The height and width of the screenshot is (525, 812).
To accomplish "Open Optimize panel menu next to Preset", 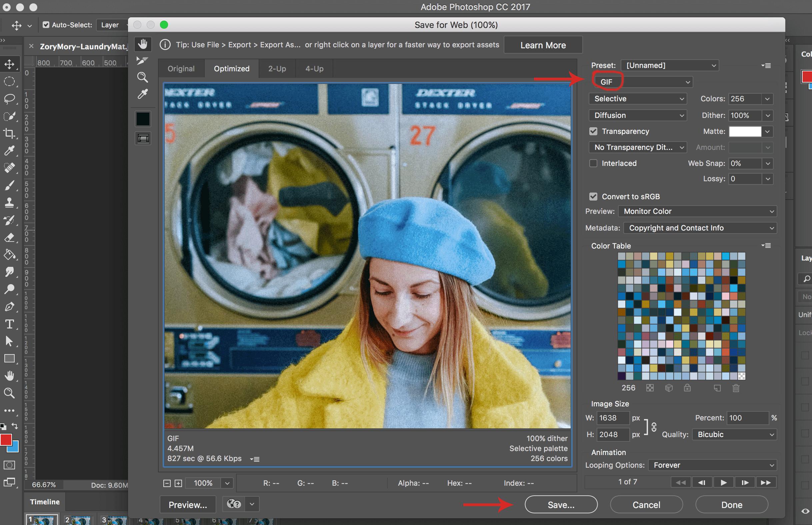I will tap(766, 65).
